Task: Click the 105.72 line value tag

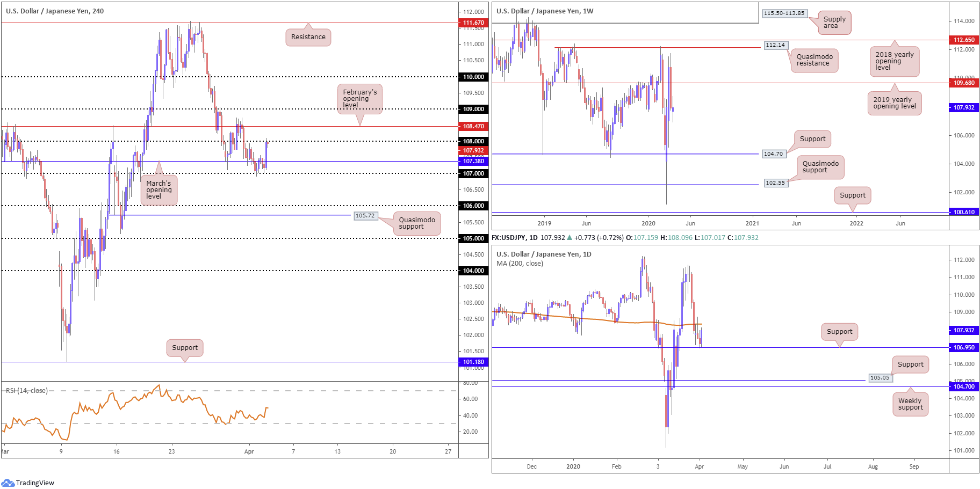Action: point(365,216)
